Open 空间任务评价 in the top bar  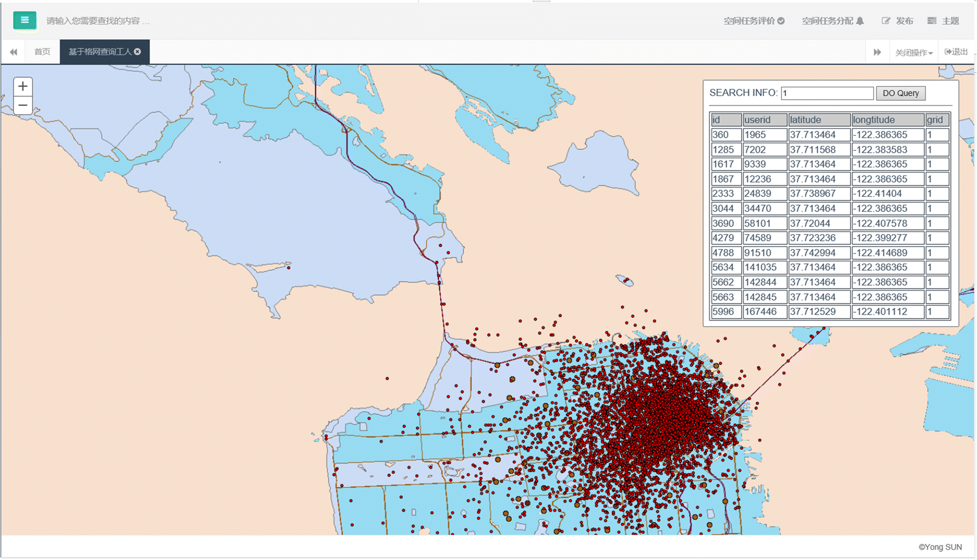(x=754, y=21)
